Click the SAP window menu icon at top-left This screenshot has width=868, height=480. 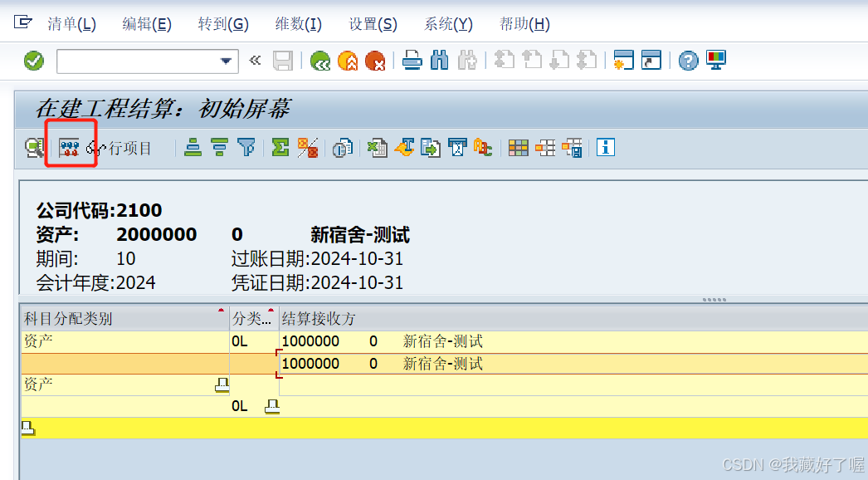pos(22,22)
